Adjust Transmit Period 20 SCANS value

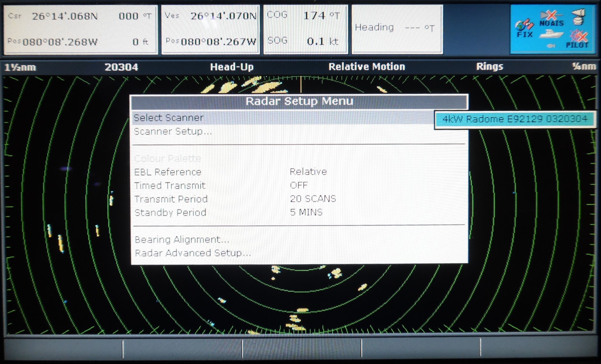pos(313,199)
